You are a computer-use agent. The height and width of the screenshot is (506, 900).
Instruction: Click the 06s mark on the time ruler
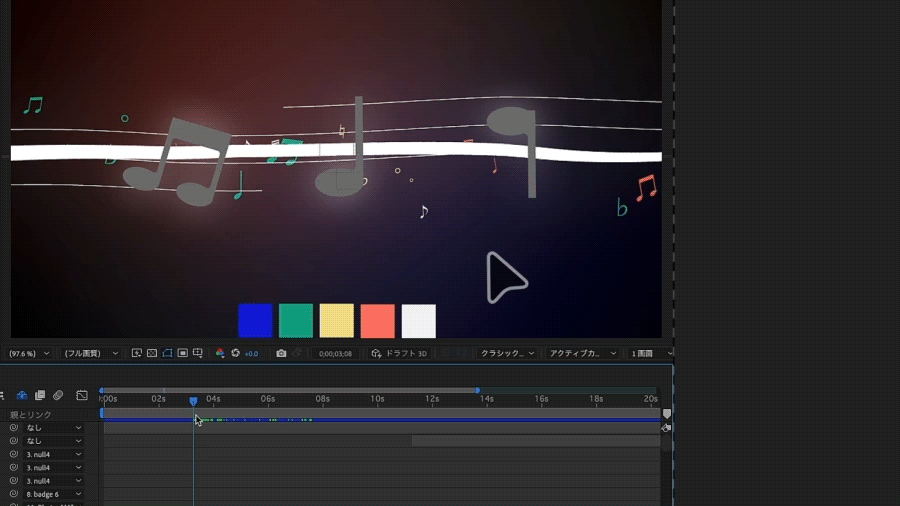tap(267, 399)
